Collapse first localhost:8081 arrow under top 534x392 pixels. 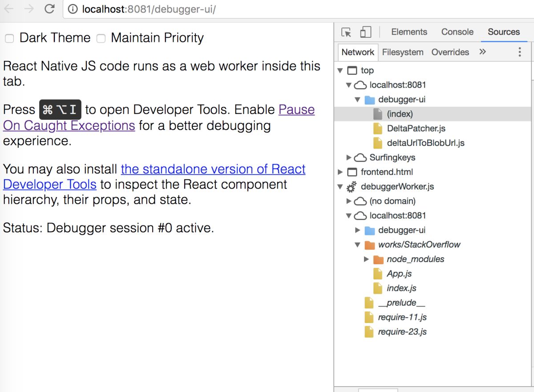(x=349, y=85)
